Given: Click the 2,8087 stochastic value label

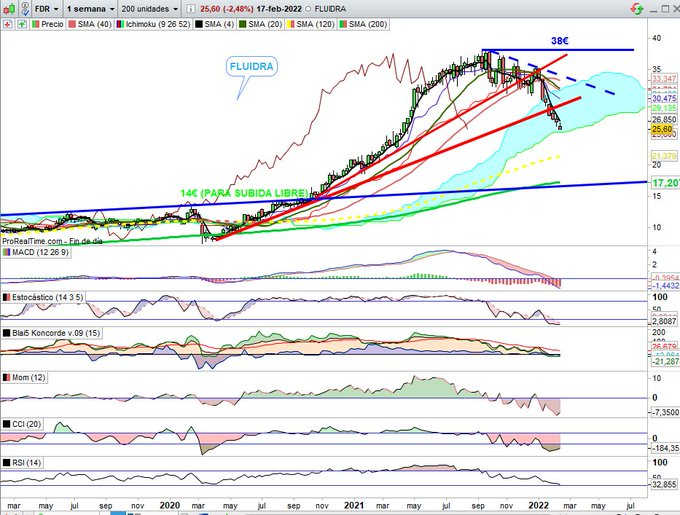Looking at the screenshot, I should (x=664, y=321).
